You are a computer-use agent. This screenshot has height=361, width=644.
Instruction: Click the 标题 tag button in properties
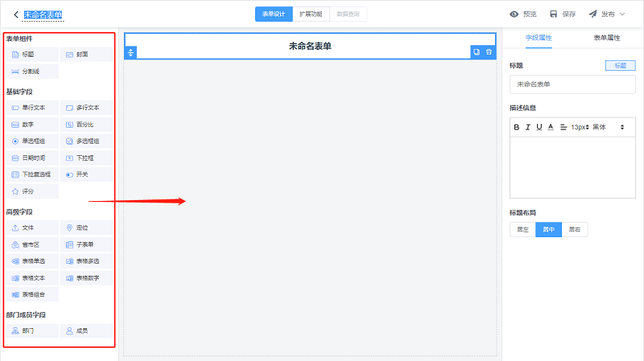[x=620, y=66]
